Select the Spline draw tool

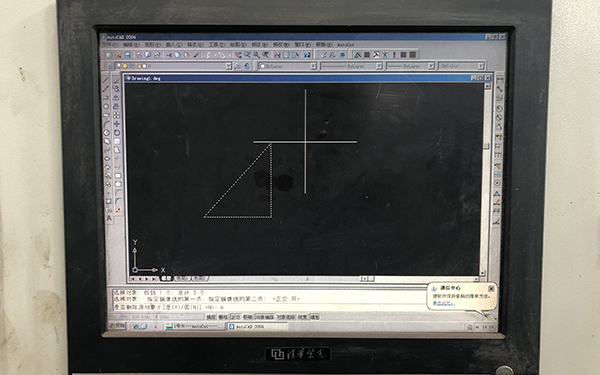(x=106, y=150)
